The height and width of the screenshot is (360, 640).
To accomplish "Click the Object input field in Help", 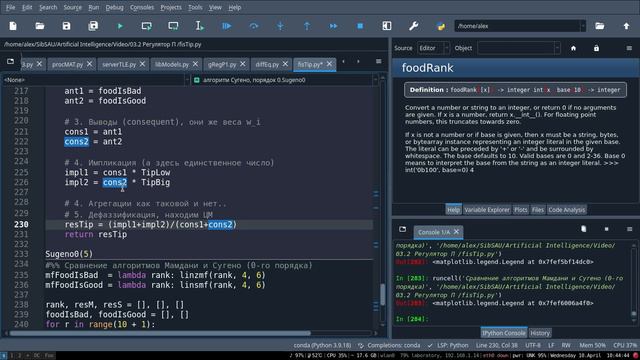I will pos(516,48).
